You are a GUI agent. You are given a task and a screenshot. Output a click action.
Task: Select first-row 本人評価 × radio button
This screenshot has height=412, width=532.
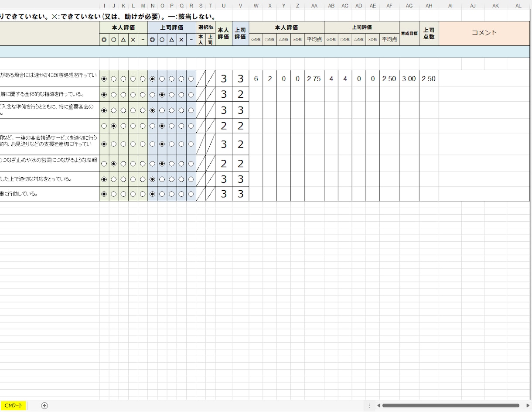click(133, 79)
